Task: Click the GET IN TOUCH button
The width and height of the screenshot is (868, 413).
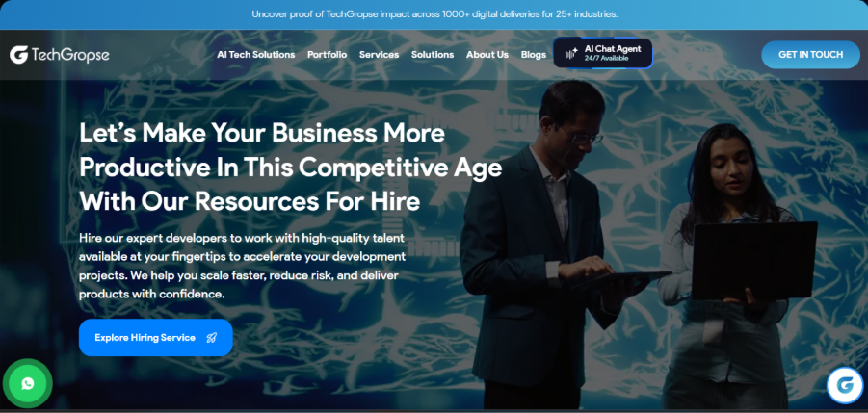Action: coord(810,55)
